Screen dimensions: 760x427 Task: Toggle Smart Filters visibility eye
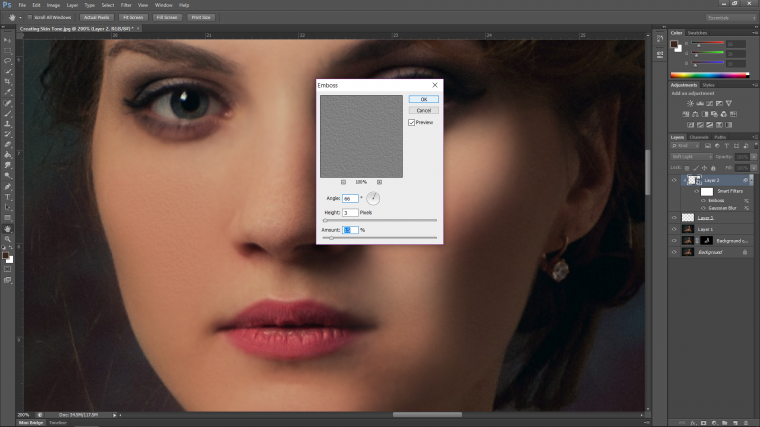click(x=697, y=191)
